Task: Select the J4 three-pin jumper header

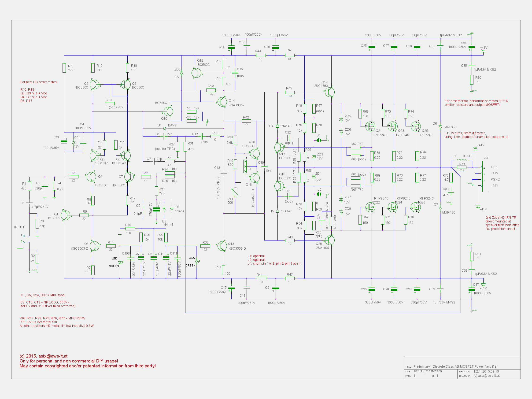Action: pos(245,166)
